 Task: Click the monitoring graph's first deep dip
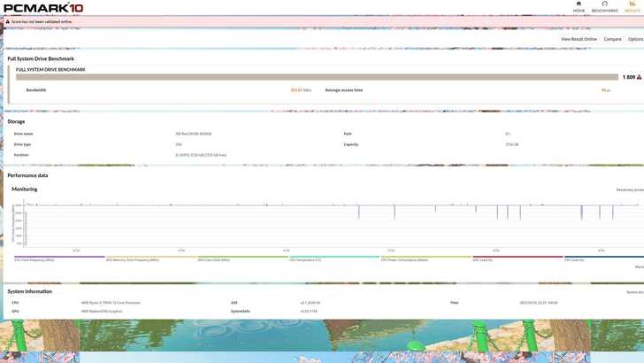[358, 212]
